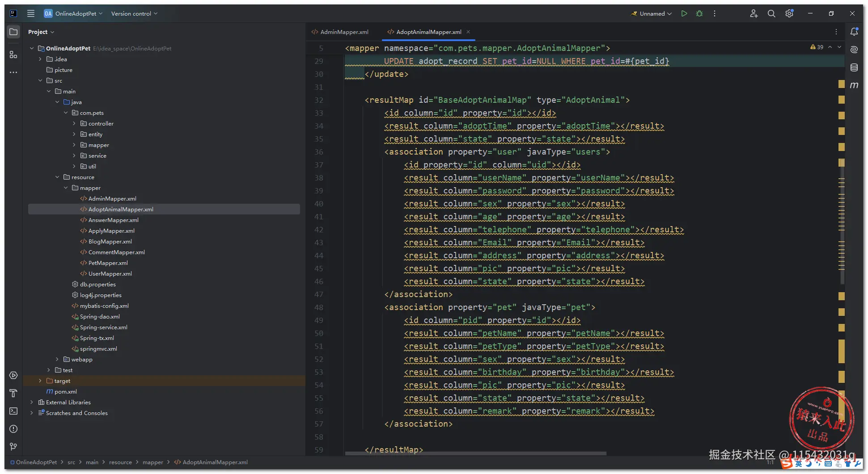Expand the webapp folder

pyautogui.click(x=57, y=359)
